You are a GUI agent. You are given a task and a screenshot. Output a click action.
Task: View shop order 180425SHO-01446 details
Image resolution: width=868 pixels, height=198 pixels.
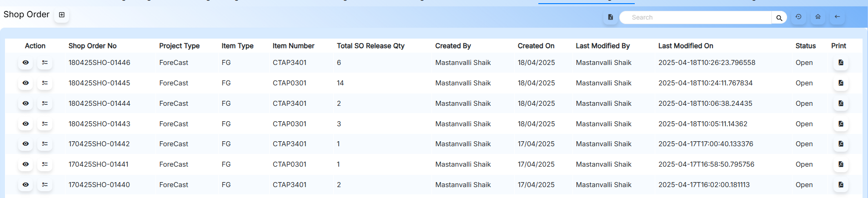point(25,63)
